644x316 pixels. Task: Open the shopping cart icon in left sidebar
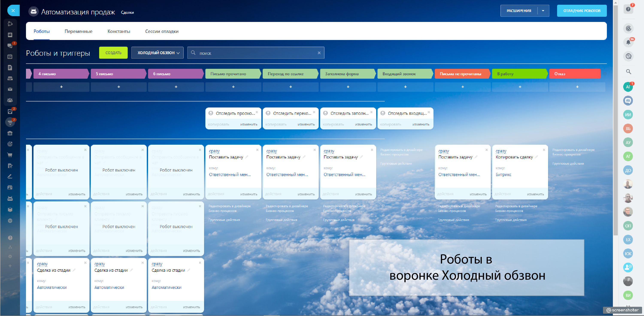10,155
